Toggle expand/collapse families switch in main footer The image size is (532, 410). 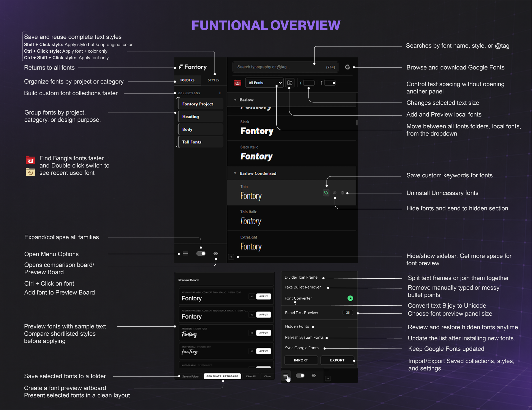(x=201, y=253)
